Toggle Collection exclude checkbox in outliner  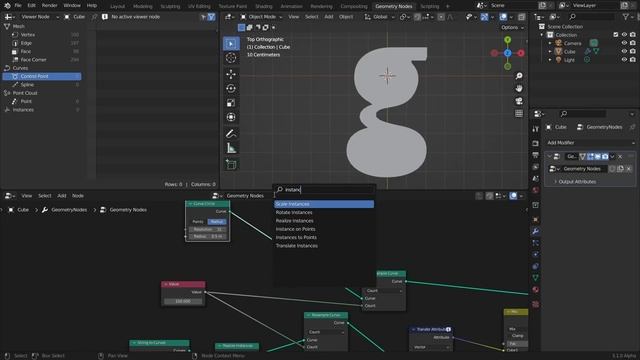pyautogui.click(x=616, y=35)
